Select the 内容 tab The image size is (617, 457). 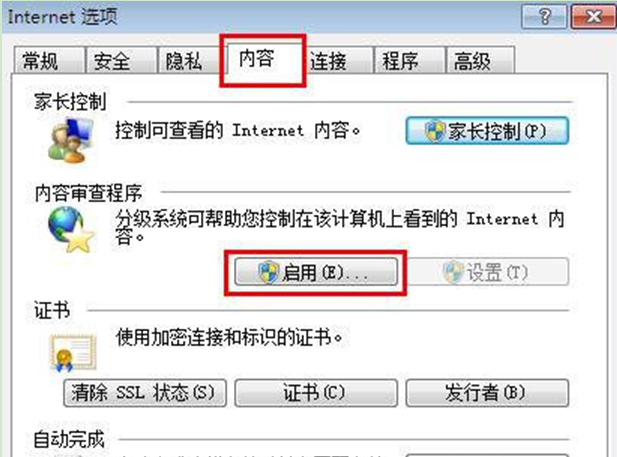[x=263, y=59]
